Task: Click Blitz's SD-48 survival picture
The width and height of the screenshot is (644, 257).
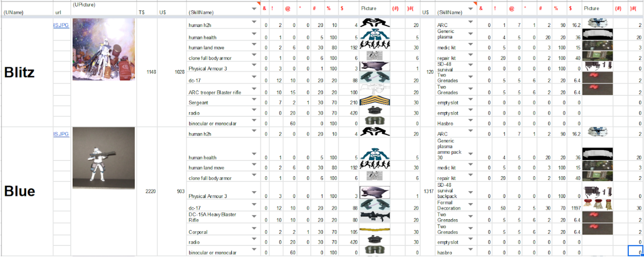Action: click(597, 66)
